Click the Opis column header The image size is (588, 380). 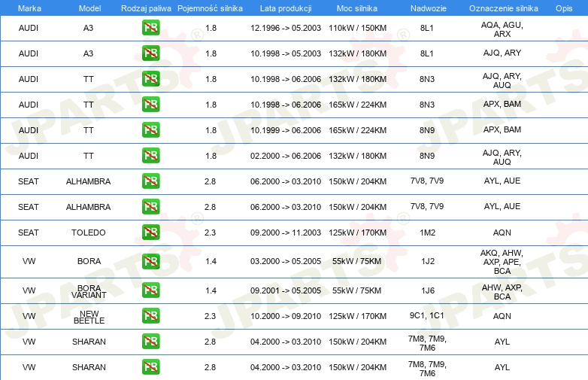pyautogui.click(x=564, y=8)
